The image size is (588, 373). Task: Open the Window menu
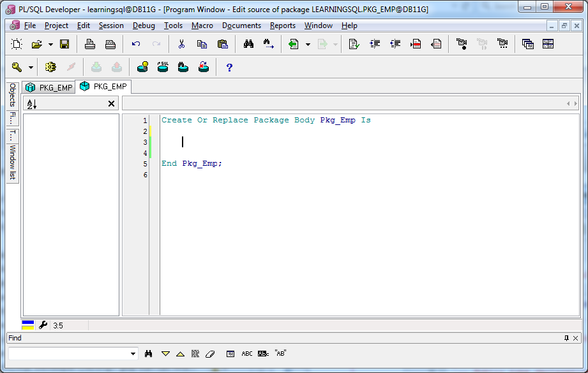[319, 26]
